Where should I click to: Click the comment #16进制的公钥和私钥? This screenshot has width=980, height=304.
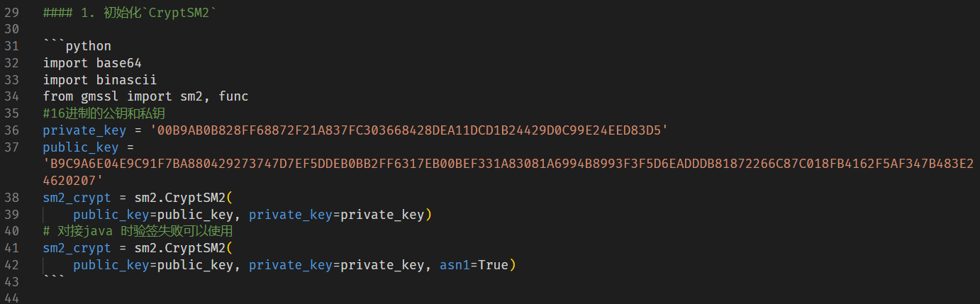pyautogui.click(x=104, y=113)
